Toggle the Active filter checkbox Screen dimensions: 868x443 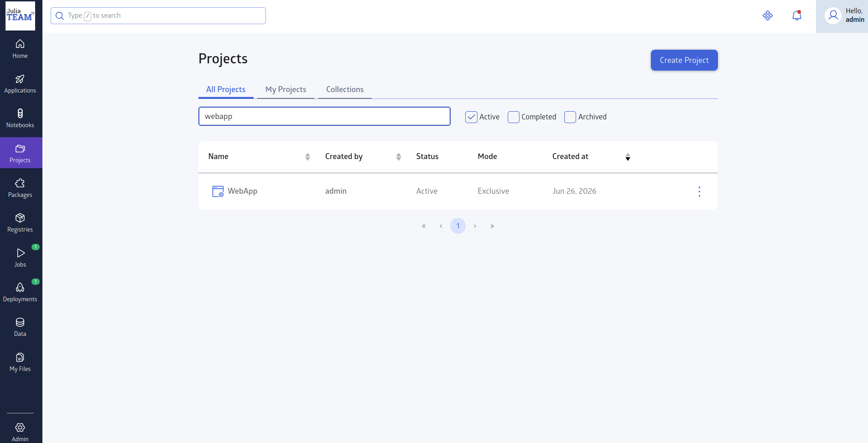click(471, 117)
